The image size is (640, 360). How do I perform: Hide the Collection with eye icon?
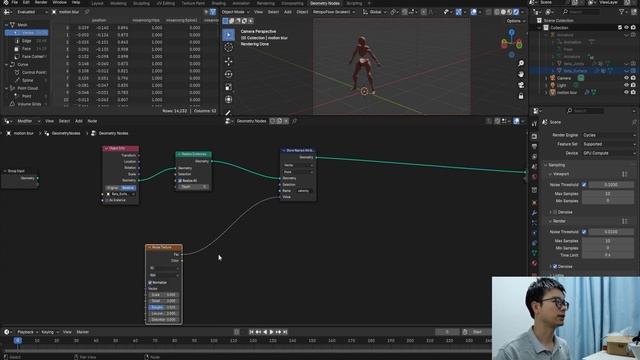(x=626, y=27)
